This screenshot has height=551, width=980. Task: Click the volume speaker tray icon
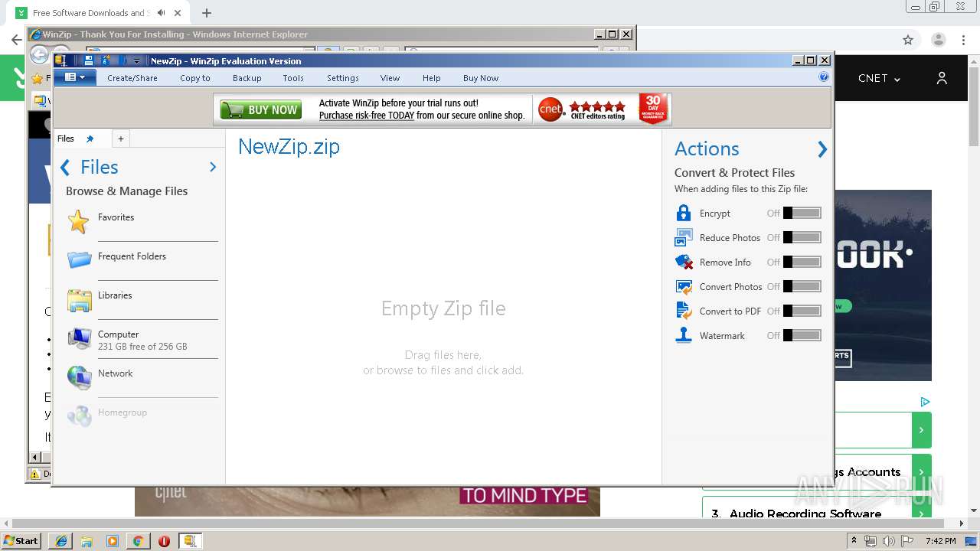(x=888, y=541)
